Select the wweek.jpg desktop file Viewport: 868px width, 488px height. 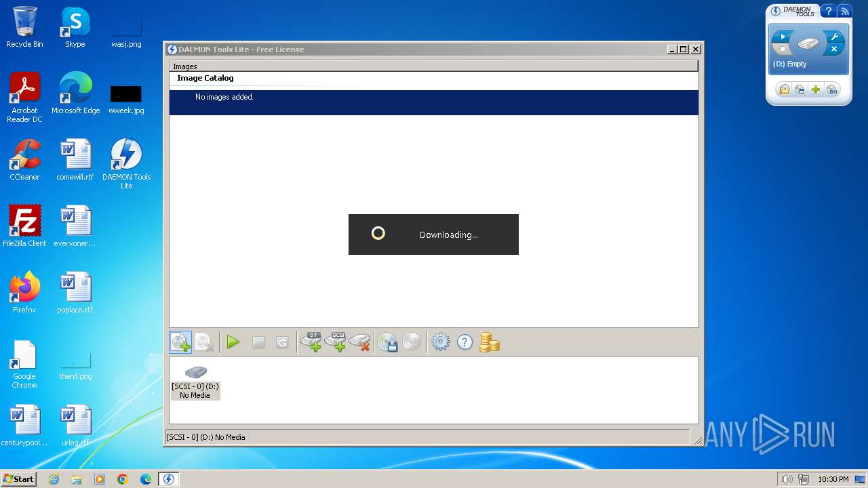click(x=126, y=99)
